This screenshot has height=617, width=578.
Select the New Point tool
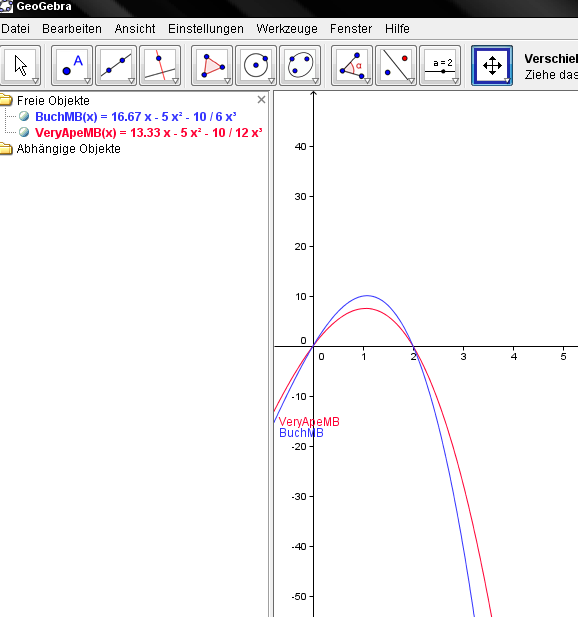72,65
